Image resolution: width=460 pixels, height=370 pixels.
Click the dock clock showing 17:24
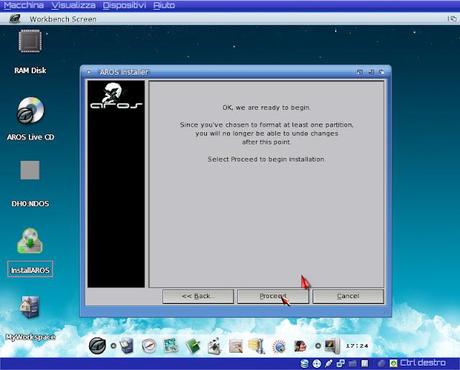click(x=357, y=346)
